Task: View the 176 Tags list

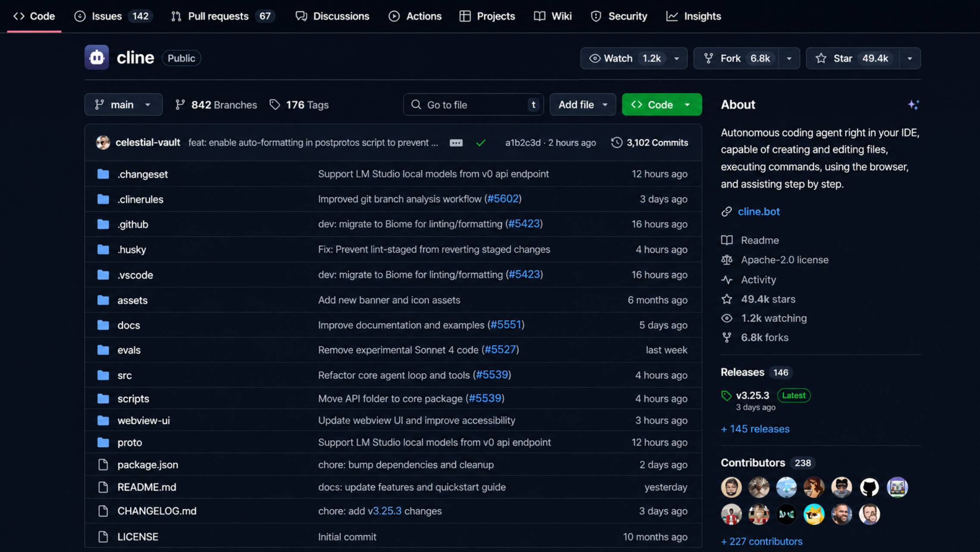Action: pos(299,104)
